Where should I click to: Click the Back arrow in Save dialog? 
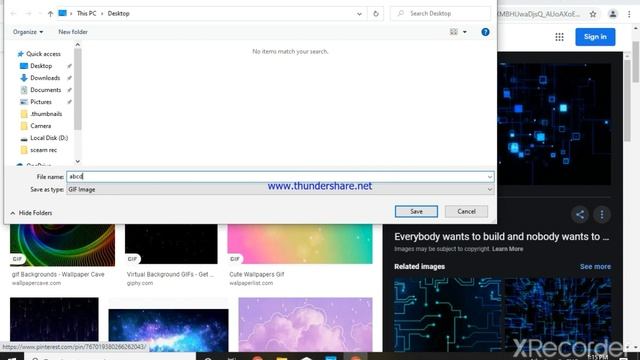[13, 14]
